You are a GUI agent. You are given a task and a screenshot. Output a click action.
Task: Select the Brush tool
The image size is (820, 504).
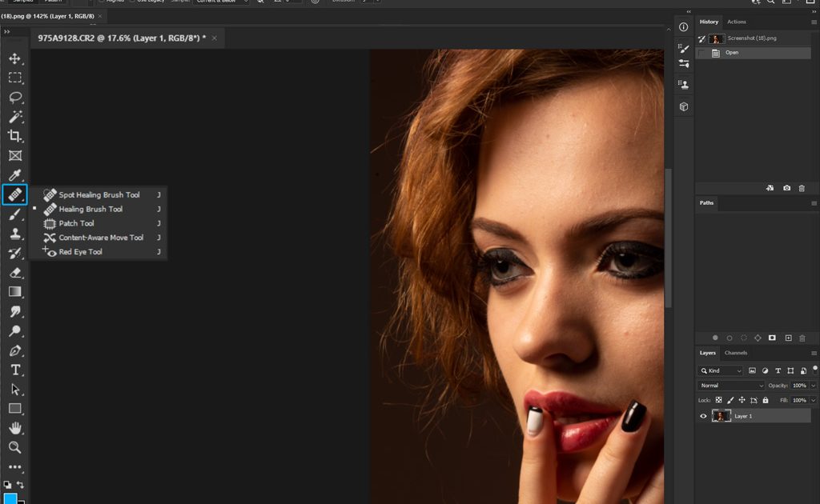(x=14, y=214)
